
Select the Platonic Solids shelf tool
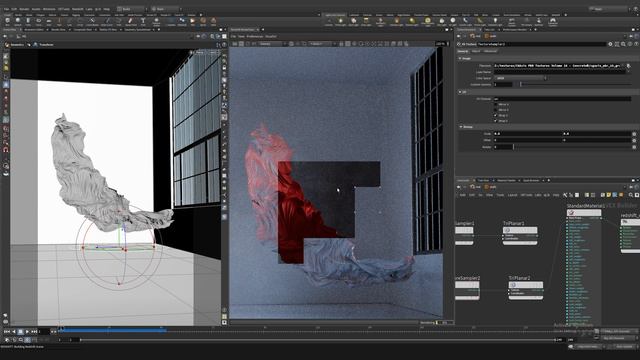156,22
